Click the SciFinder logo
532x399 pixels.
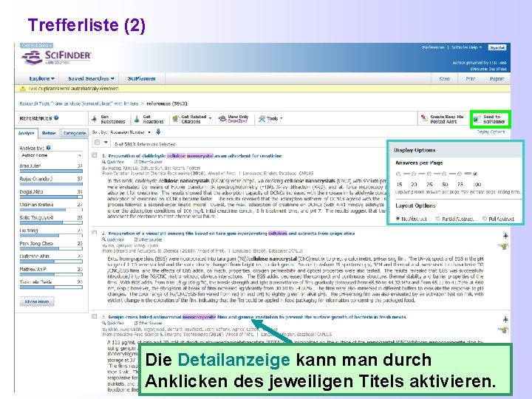click(56, 57)
